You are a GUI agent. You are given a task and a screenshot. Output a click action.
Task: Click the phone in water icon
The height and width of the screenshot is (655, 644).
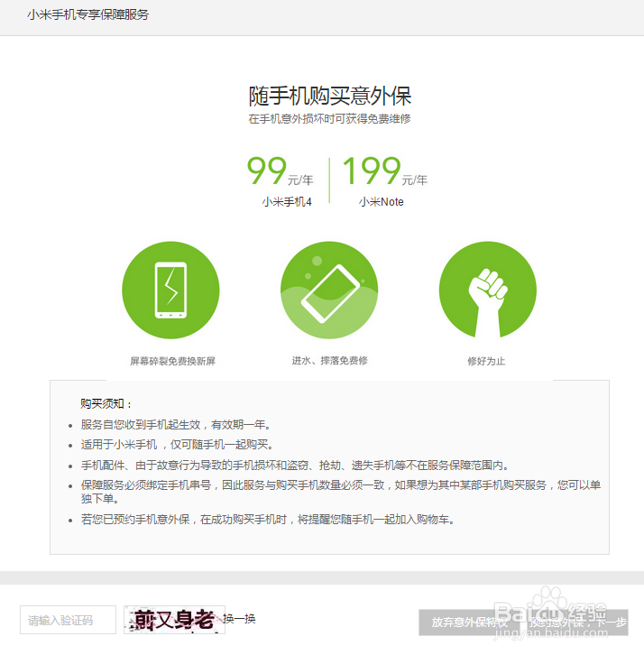coord(329,290)
